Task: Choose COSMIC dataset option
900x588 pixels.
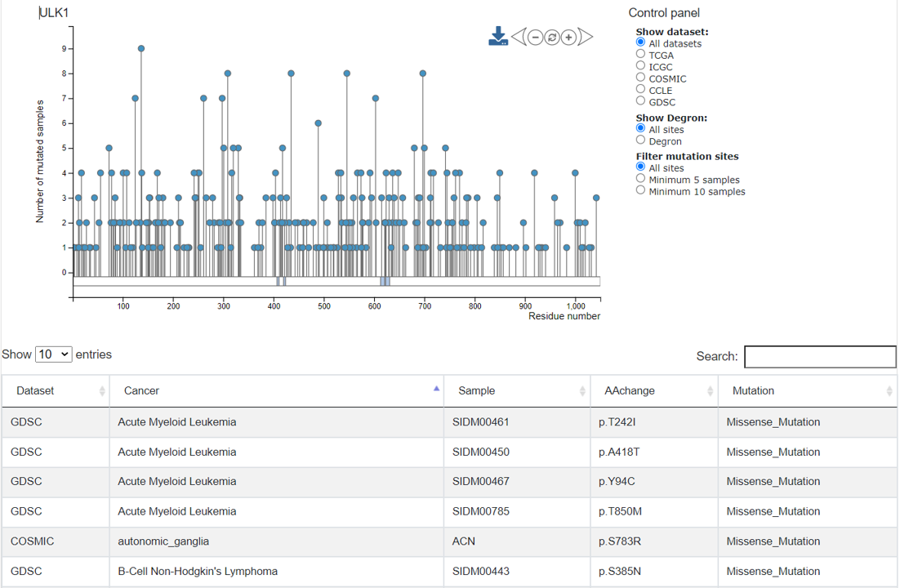Action: pos(641,78)
